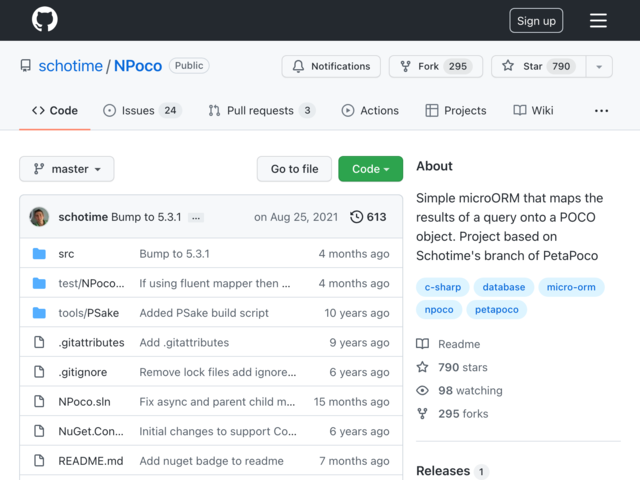Click the '15 months ago' timestamp for NPoco.sln
This screenshot has height=480, width=640.
point(351,402)
